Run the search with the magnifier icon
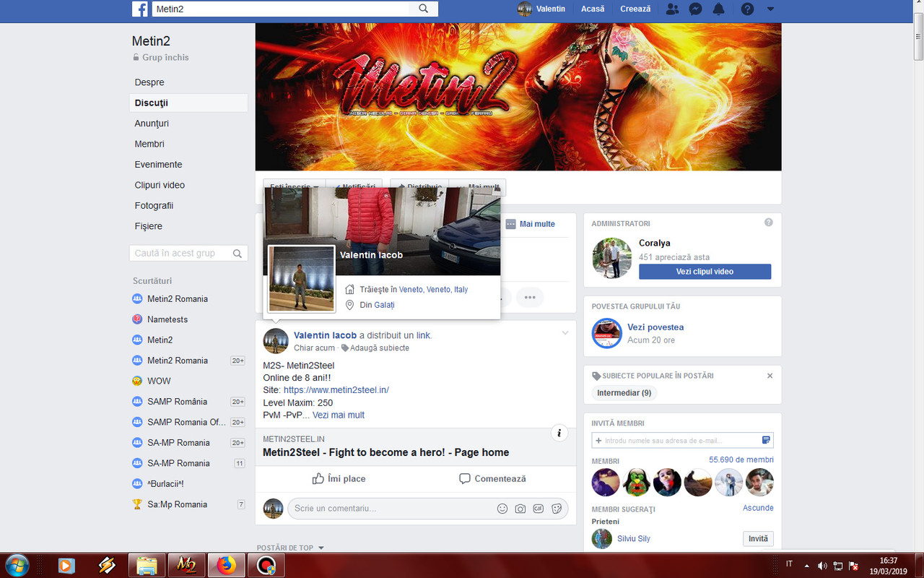 click(423, 9)
